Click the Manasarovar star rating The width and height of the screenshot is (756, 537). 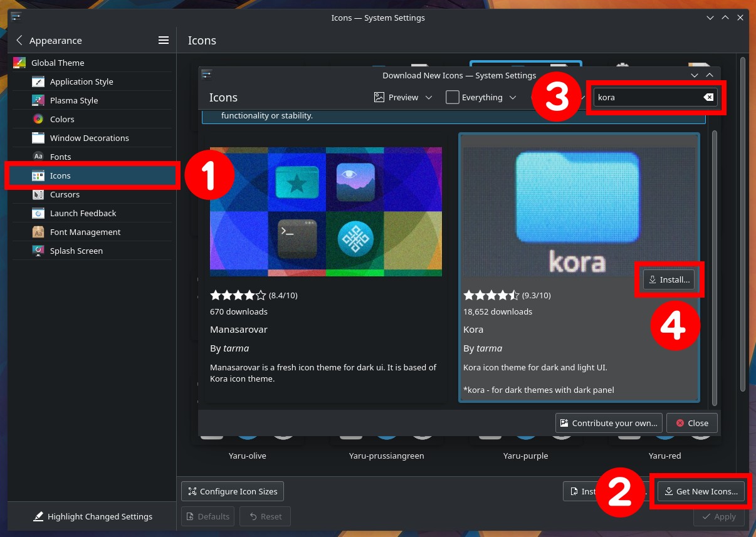(x=238, y=295)
